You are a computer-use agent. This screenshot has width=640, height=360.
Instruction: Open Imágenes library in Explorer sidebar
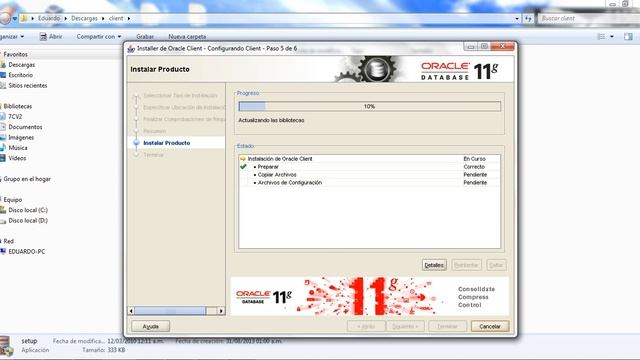tap(21, 138)
